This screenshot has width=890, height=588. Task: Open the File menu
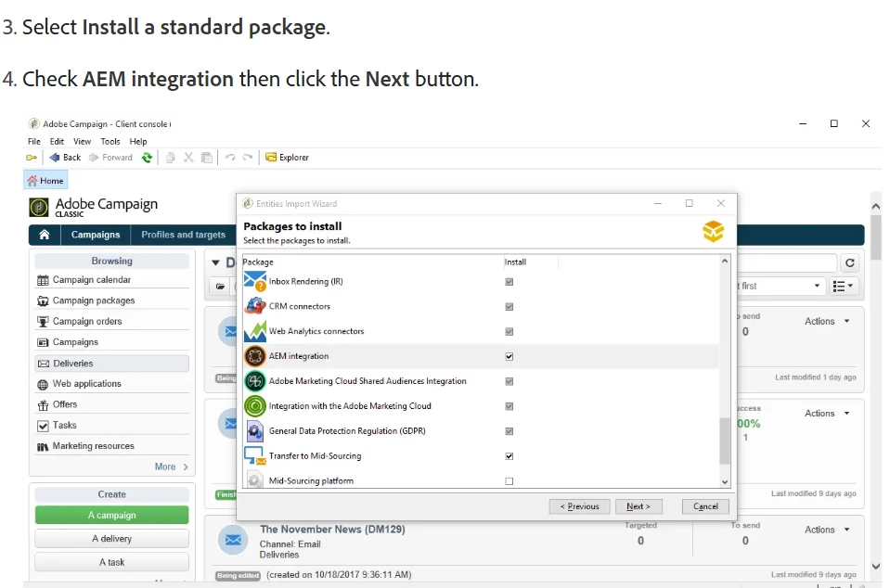pos(34,141)
